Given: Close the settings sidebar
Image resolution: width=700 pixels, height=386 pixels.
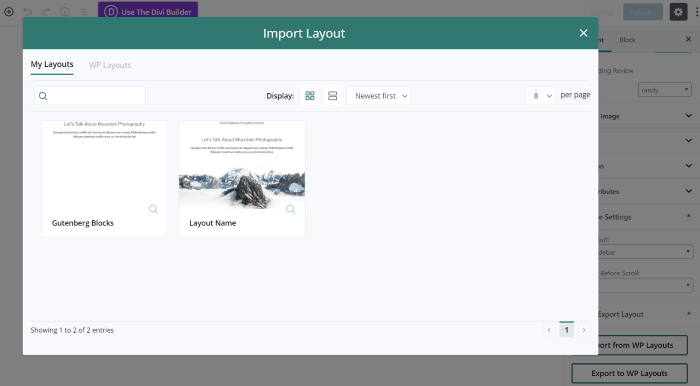Looking at the screenshot, I should coord(688,39).
